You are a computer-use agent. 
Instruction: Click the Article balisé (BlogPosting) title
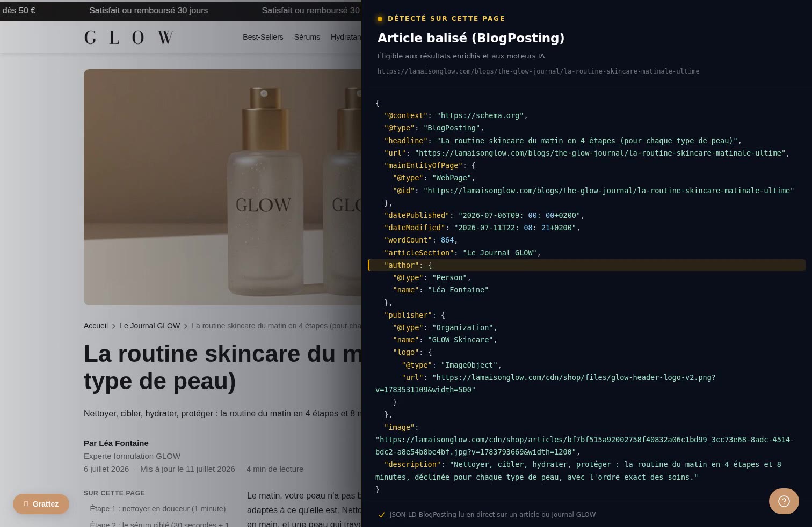471,38
